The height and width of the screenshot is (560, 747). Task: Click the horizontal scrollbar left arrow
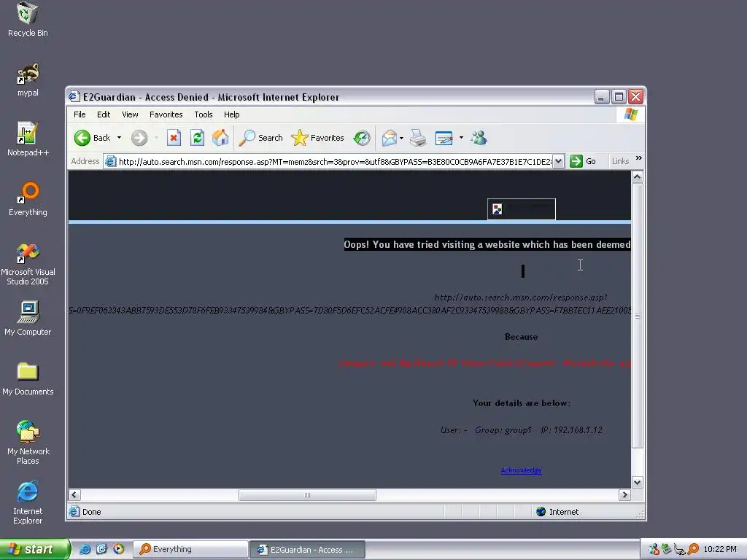click(x=75, y=495)
